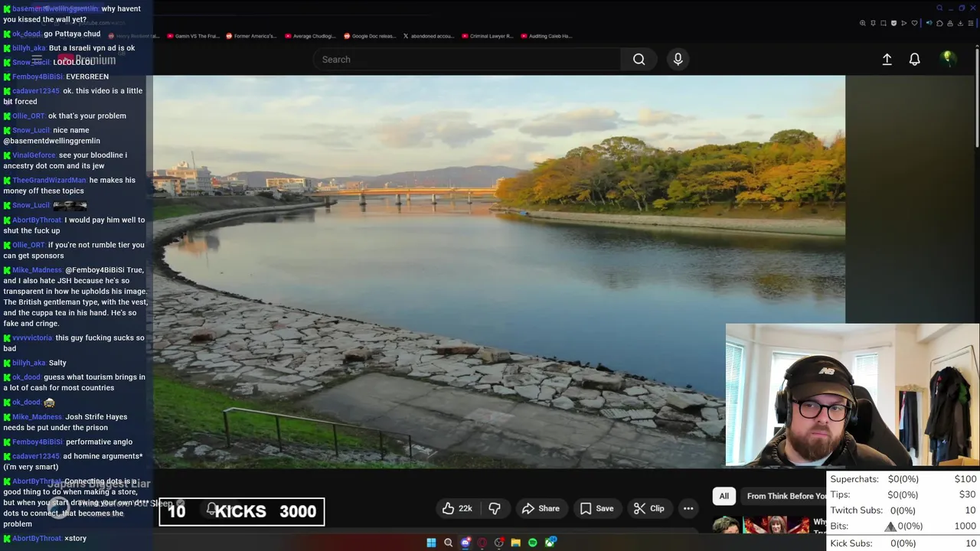Image resolution: width=980 pixels, height=551 pixels.
Task: Open browser downloads icon
Action: coord(960,23)
